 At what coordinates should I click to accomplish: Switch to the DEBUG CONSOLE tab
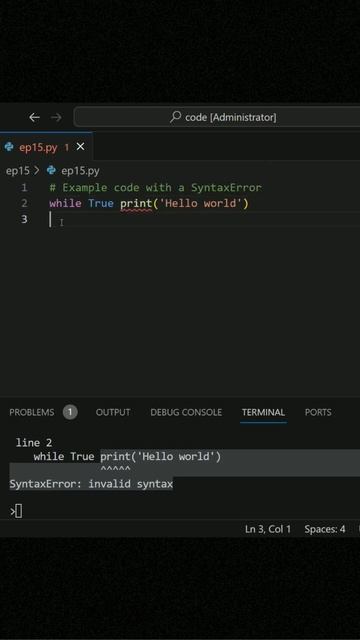[186, 412]
